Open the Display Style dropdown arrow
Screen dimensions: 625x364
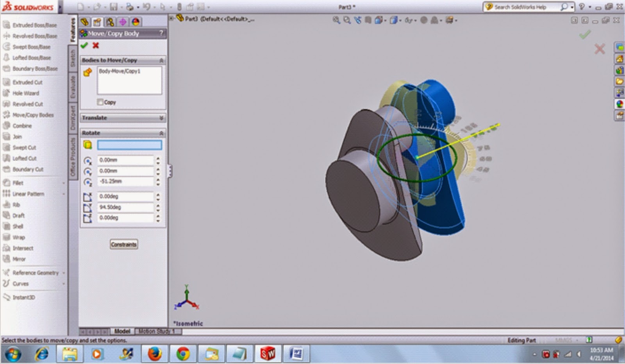[x=401, y=20]
